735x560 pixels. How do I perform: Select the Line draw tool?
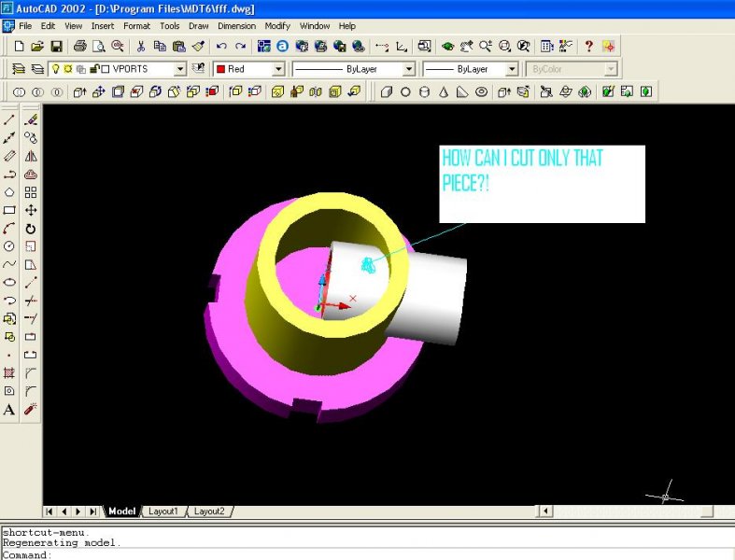pyautogui.click(x=9, y=119)
